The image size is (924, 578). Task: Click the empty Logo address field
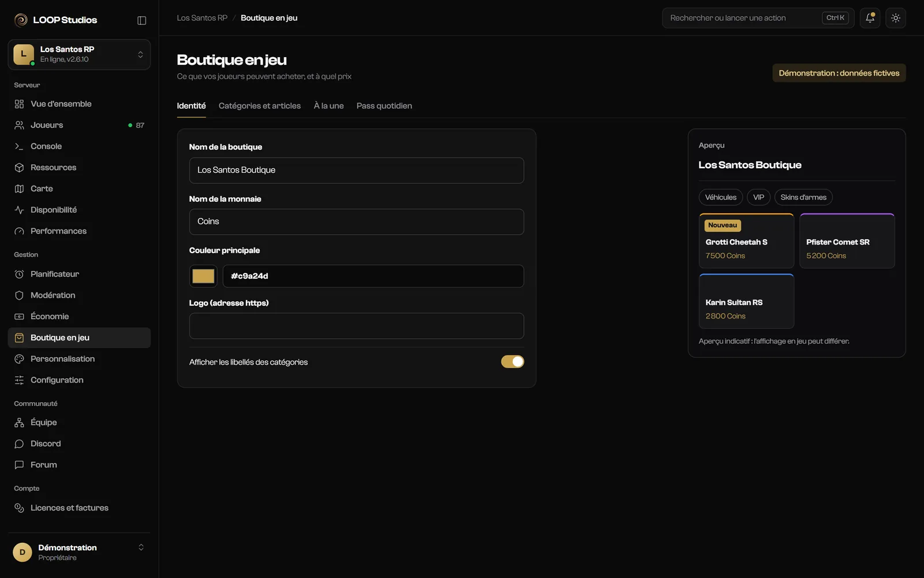tap(356, 326)
